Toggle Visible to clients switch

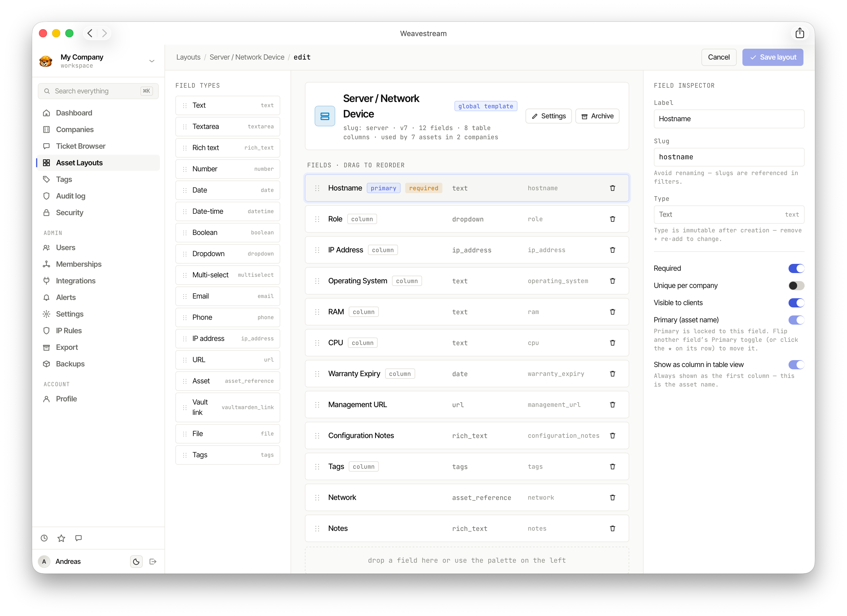click(796, 303)
